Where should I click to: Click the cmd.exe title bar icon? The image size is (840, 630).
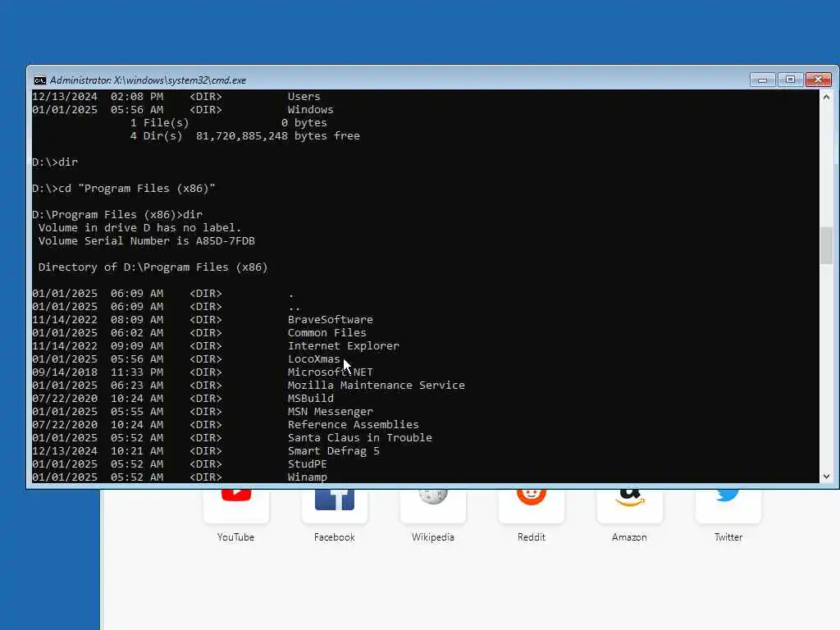(x=39, y=80)
